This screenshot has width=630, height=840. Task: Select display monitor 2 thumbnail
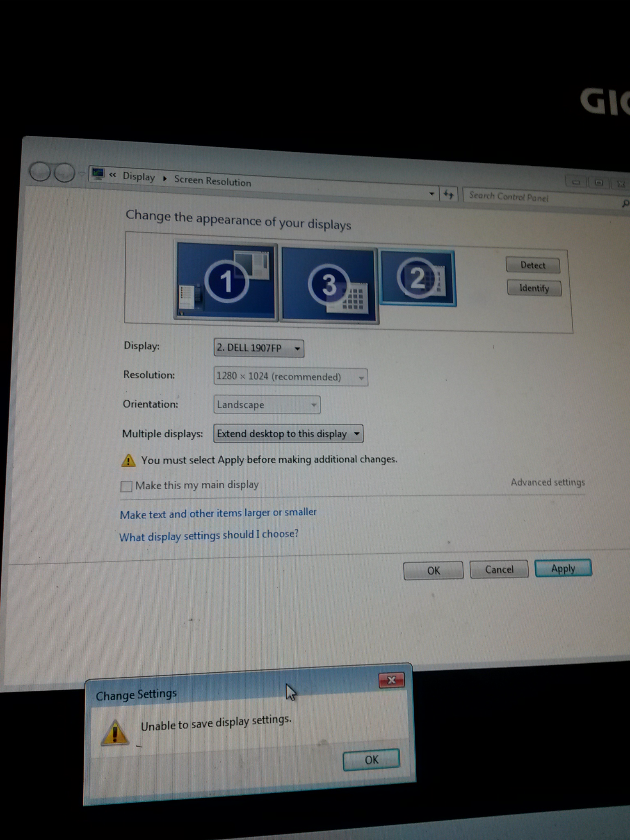pyautogui.click(x=418, y=278)
